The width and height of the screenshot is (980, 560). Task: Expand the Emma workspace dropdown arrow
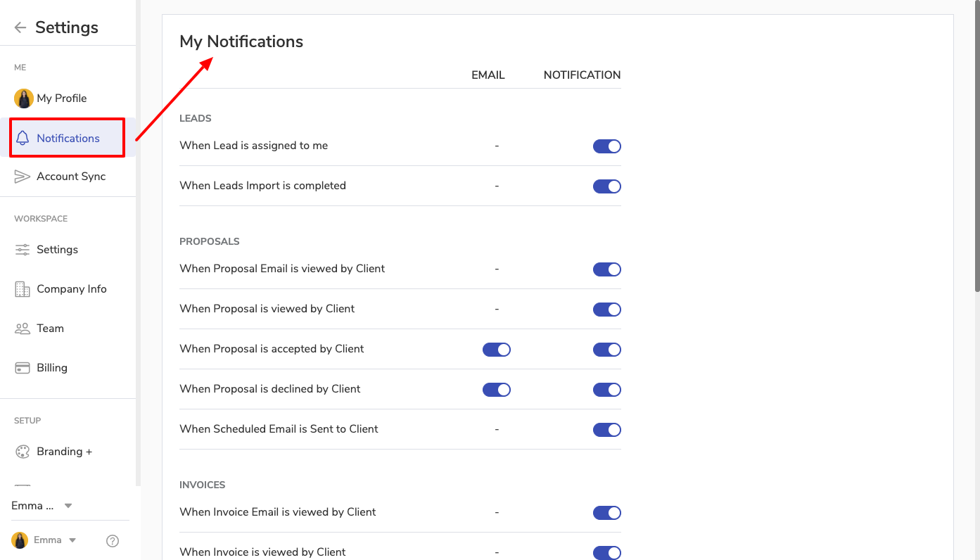coord(68,506)
